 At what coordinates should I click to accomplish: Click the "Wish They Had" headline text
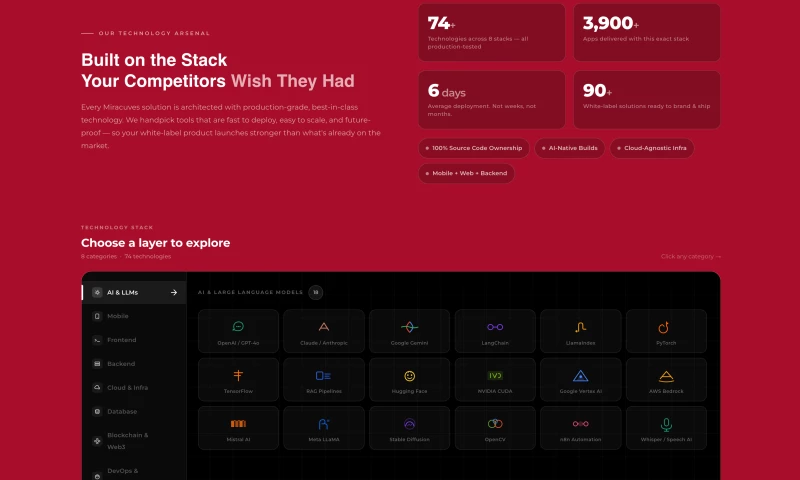coord(293,81)
